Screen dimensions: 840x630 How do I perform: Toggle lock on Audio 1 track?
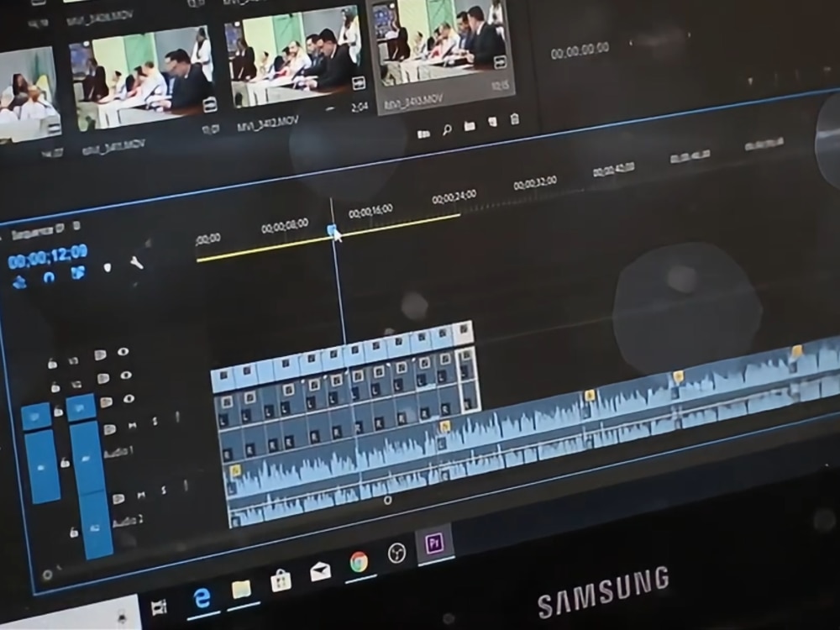pyautogui.click(x=66, y=462)
